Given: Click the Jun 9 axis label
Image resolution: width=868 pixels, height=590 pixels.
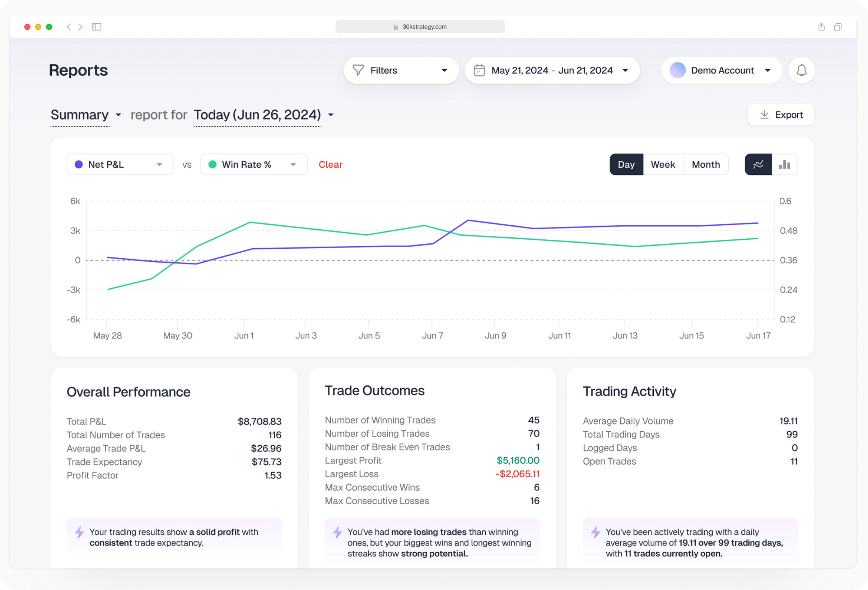Looking at the screenshot, I should coord(495,335).
